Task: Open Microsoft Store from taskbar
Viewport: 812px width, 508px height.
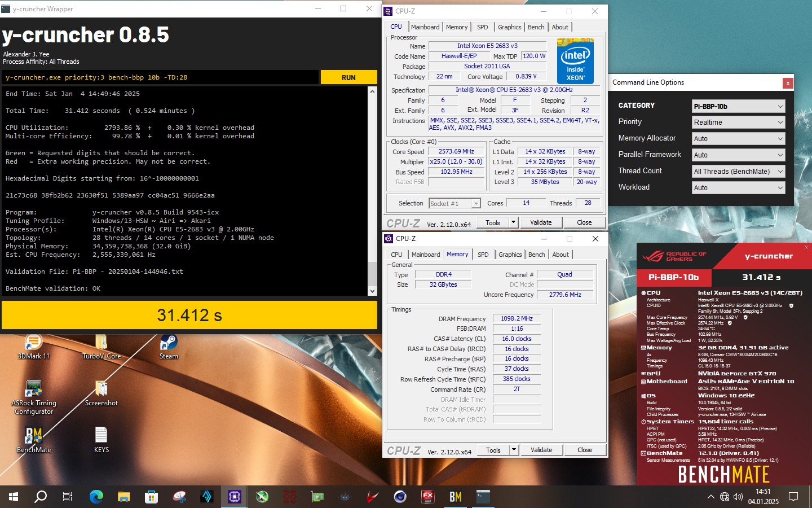Action: 151,497
